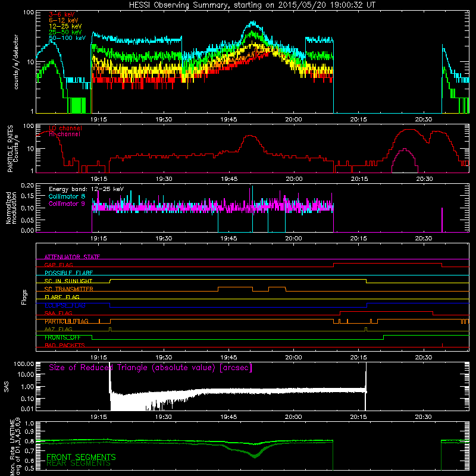
Task: Click 19:15 tick under particle rates panel
Action: tap(99, 179)
